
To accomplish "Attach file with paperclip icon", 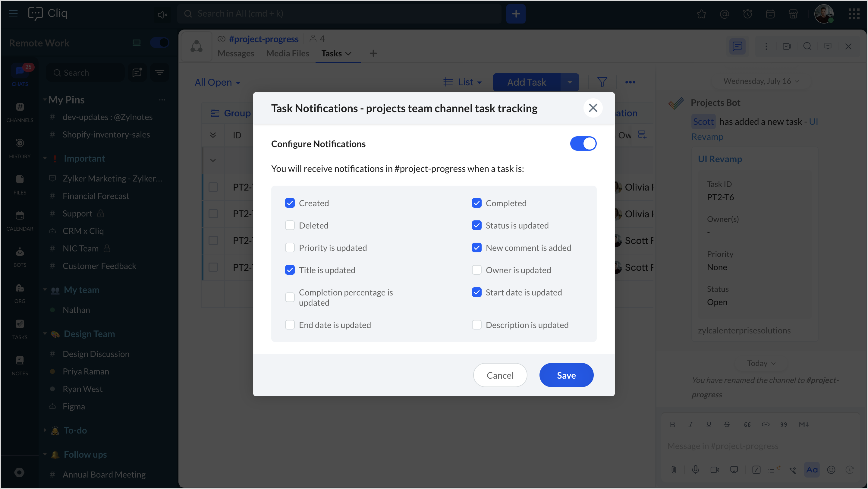I will click(673, 469).
